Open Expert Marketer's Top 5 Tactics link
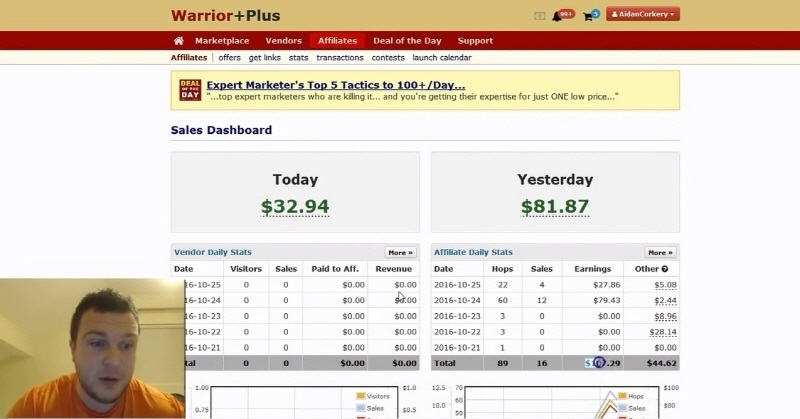The height and width of the screenshot is (419, 800). coord(336,85)
